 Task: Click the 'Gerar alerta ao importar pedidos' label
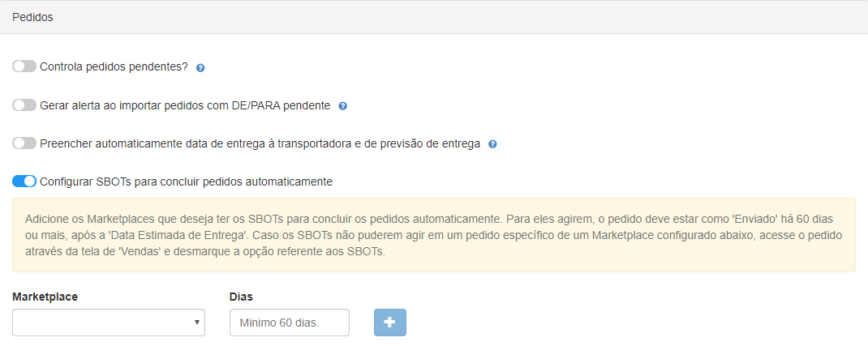[x=185, y=105]
